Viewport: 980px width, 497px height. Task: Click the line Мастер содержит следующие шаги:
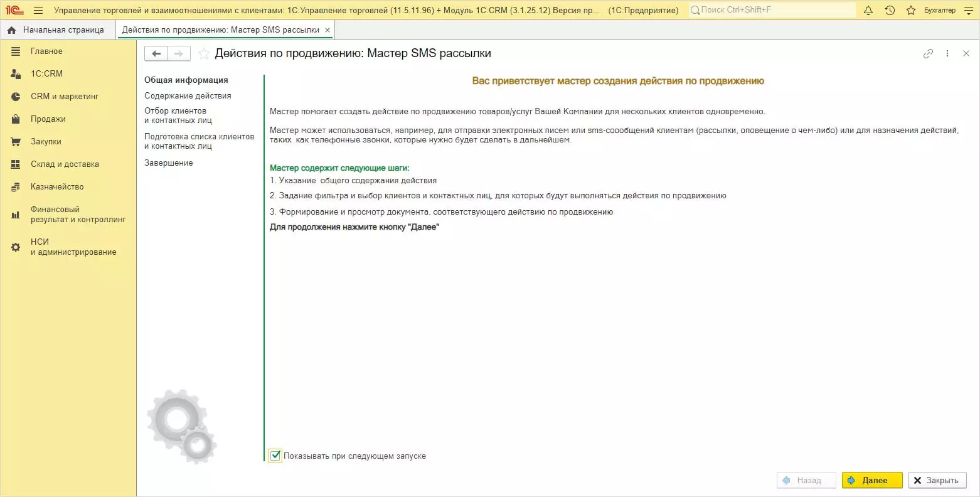click(x=339, y=168)
